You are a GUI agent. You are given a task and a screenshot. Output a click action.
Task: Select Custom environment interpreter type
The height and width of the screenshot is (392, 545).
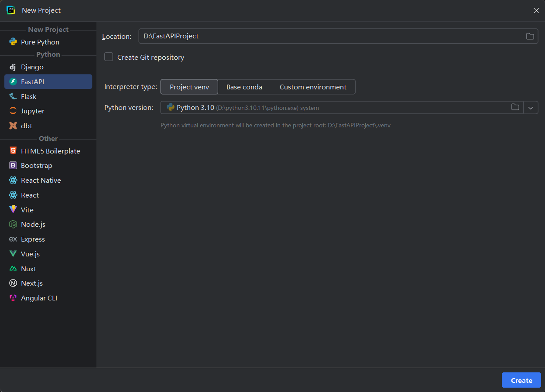(313, 87)
